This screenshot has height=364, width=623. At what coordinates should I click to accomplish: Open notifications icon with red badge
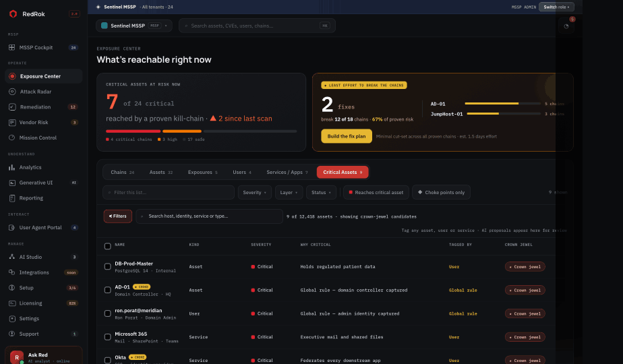tap(566, 26)
